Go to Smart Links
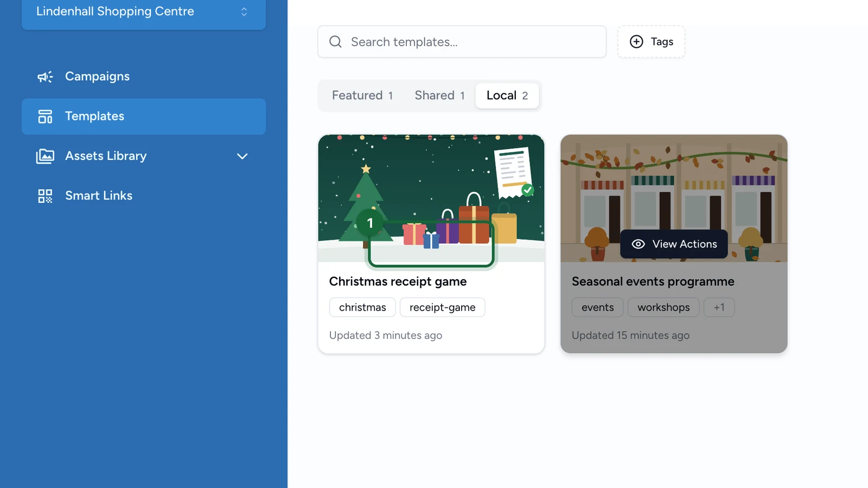Image resolution: width=868 pixels, height=488 pixels. click(143, 196)
